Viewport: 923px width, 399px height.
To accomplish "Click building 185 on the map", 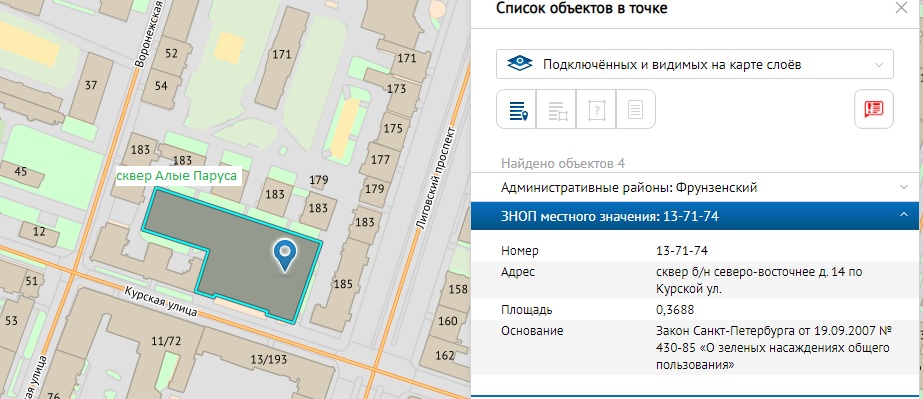I will (x=343, y=285).
